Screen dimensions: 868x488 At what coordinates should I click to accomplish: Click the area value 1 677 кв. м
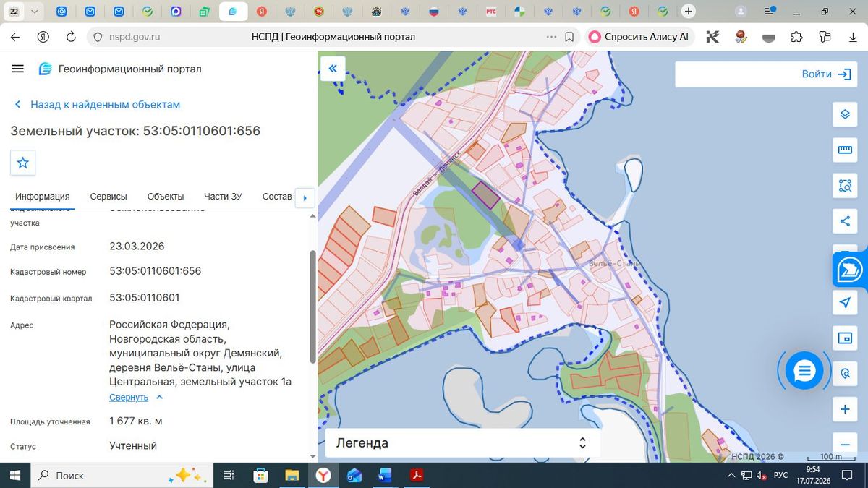pyautogui.click(x=136, y=421)
